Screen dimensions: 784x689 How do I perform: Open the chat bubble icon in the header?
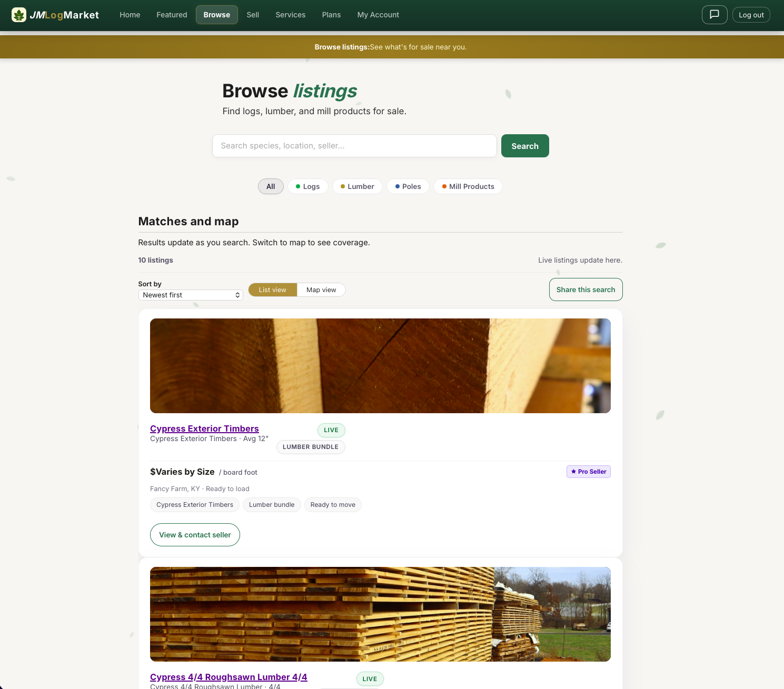(x=714, y=14)
